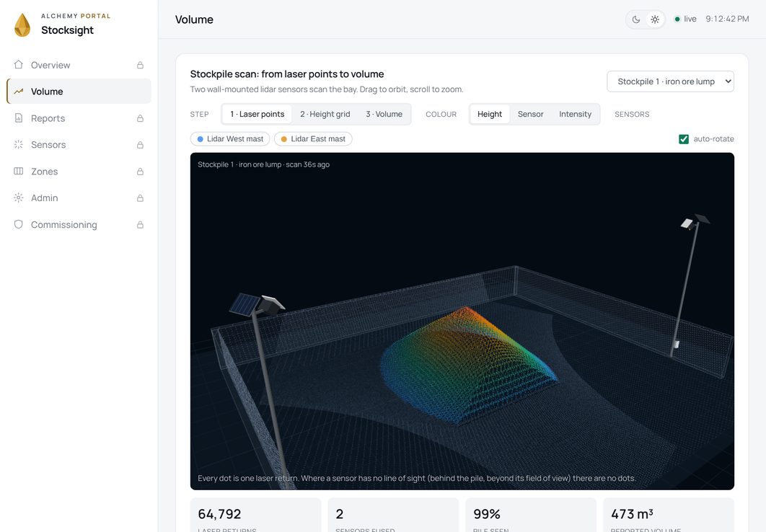
Task: Colour the scan by Intensity
Action: [x=575, y=114]
